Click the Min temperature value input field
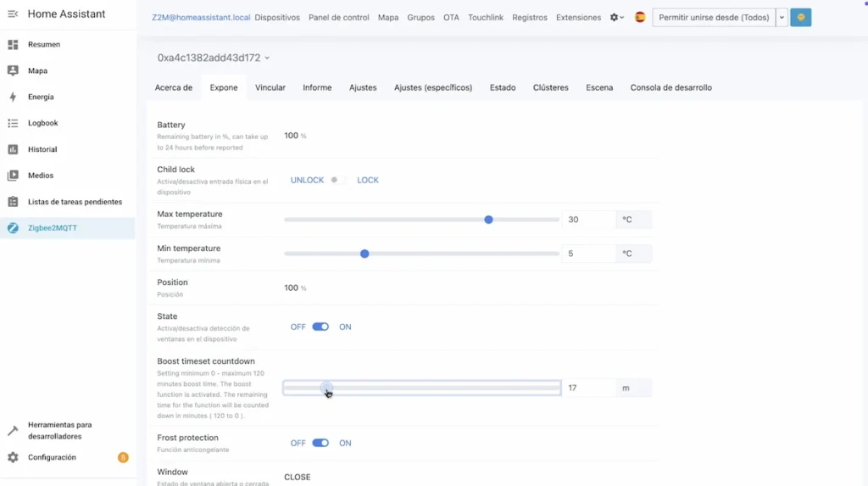The height and width of the screenshot is (486, 868). point(588,254)
